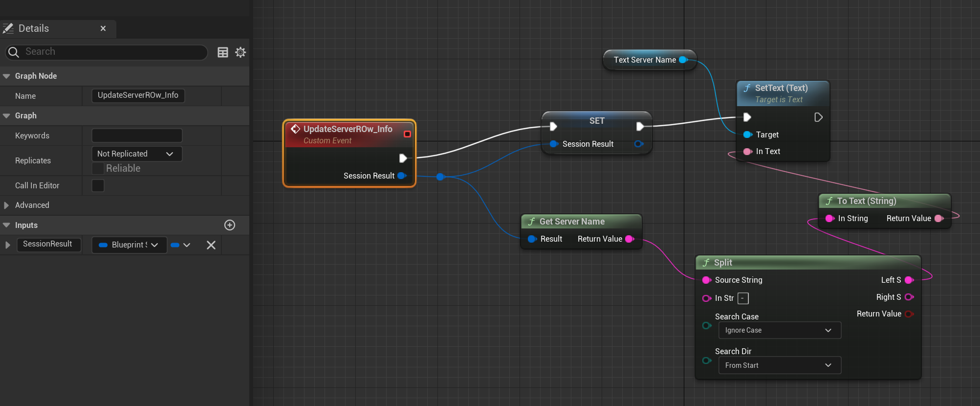Click the SetText exec output pin

click(x=819, y=117)
